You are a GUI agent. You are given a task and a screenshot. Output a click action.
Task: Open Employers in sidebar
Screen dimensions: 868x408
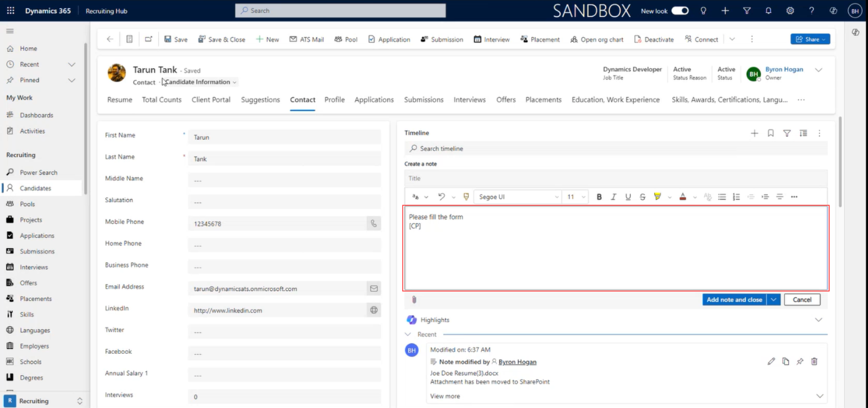pyautogui.click(x=34, y=346)
